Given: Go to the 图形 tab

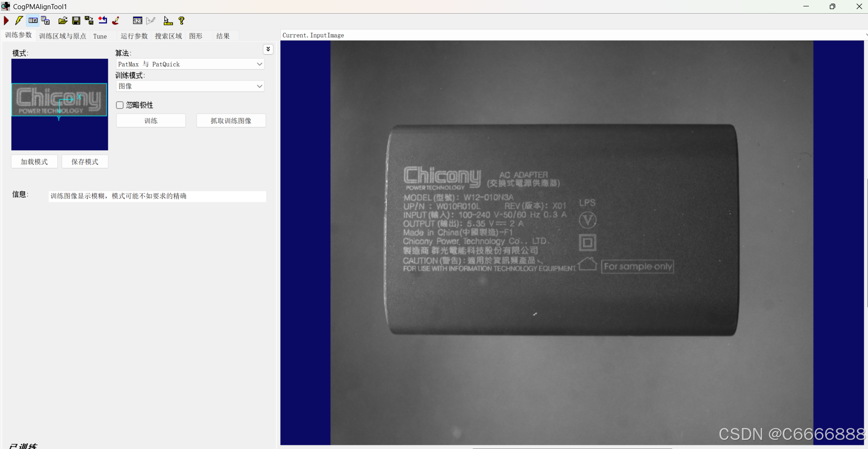Looking at the screenshot, I should pyautogui.click(x=196, y=36).
